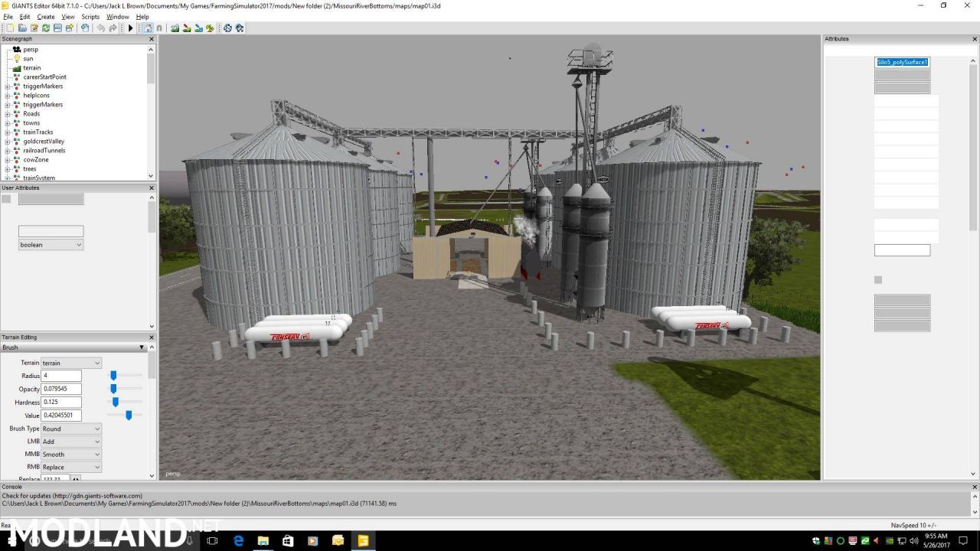This screenshot has height=551, width=980.
Task: Click the Opacity slider handle
Action: 113,389
